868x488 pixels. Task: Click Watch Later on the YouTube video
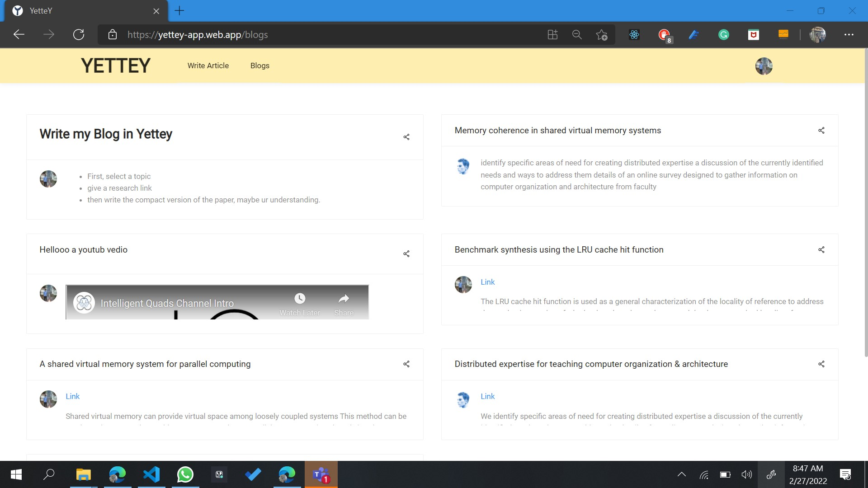click(x=300, y=304)
